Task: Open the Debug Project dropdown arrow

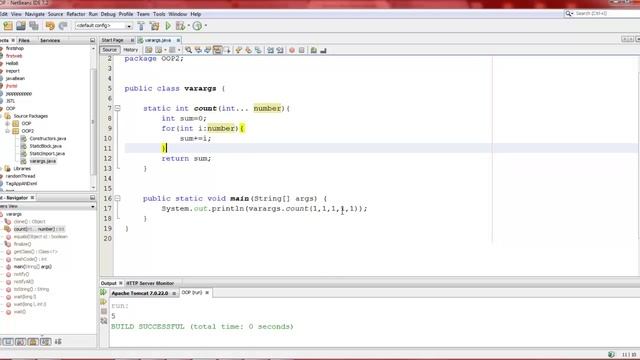Action: [189, 26]
